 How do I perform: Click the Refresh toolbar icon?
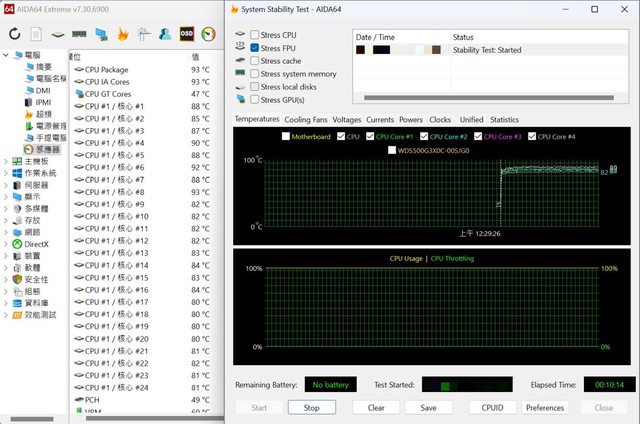[15, 34]
